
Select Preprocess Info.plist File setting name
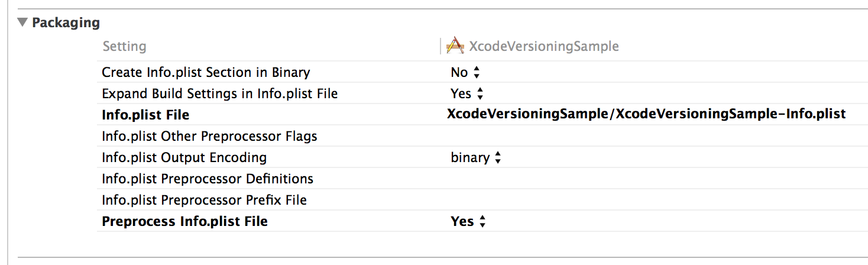[184, 221]
